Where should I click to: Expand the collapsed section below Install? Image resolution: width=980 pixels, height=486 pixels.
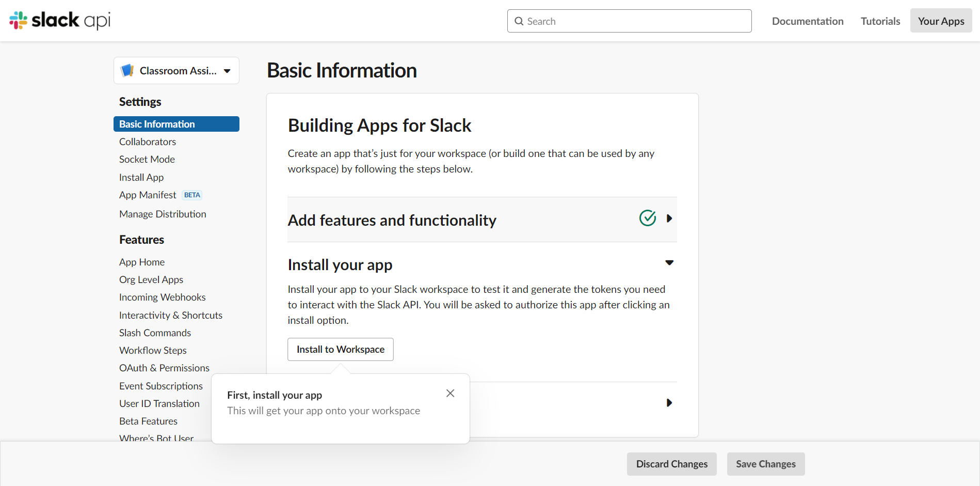[669, 403]
